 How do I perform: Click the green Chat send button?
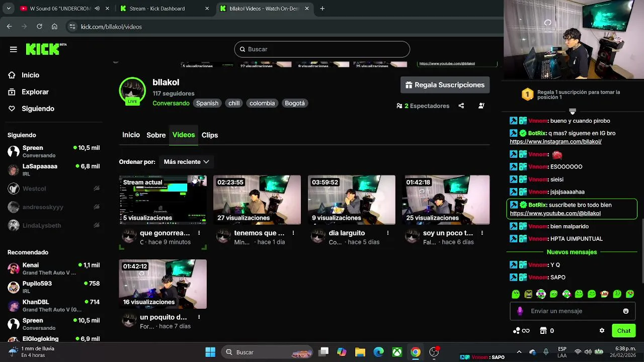624,331
